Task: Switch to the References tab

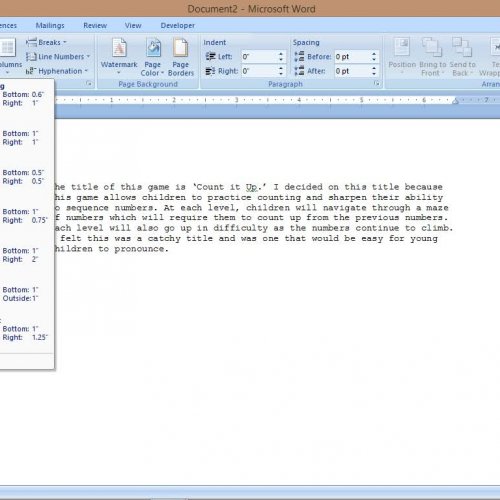Action: [x=8, y=25]
